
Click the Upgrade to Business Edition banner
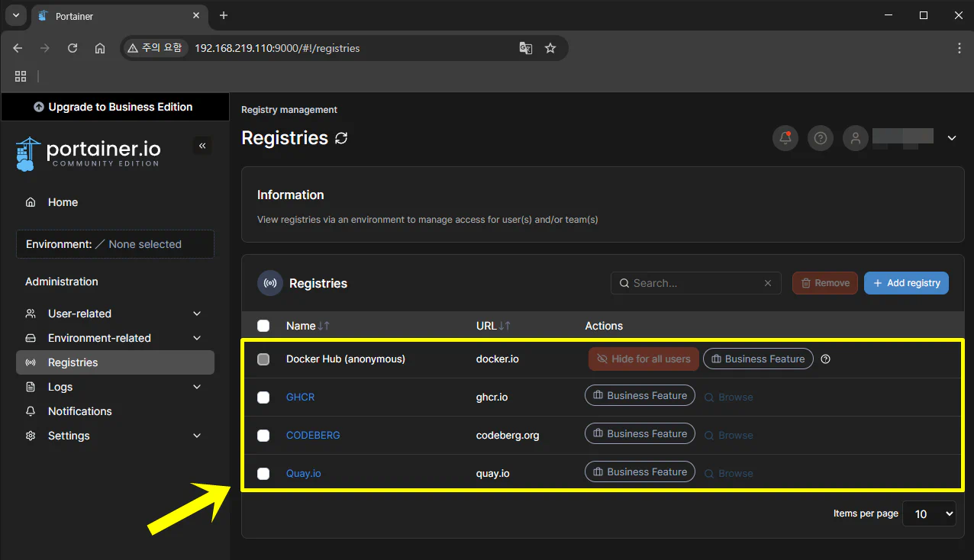pos(114,107)
